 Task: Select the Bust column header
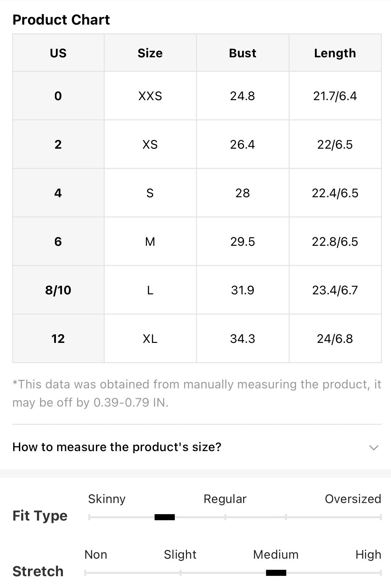point(242,53)
